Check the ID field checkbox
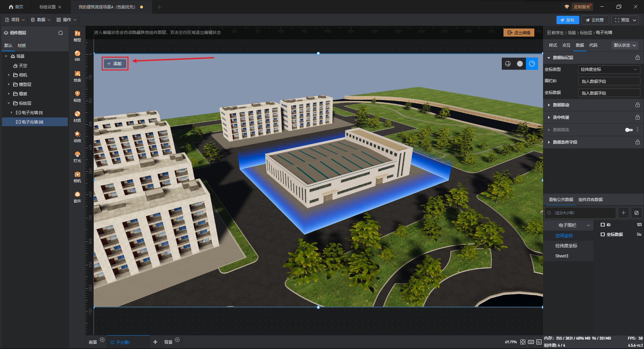 pyautogui.click(x=603, y=225)
